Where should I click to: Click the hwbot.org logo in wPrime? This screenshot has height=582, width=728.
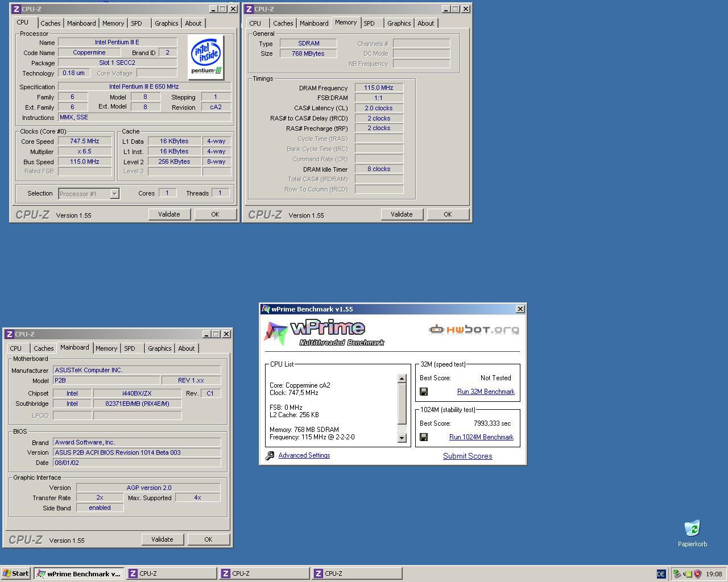(474, 329)
